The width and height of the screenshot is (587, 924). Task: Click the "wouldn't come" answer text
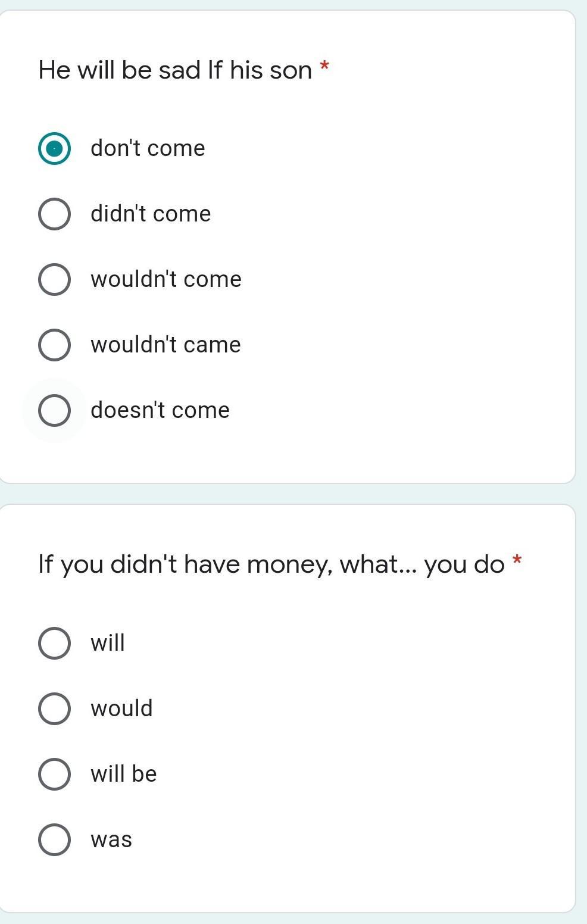coord(166,279)
